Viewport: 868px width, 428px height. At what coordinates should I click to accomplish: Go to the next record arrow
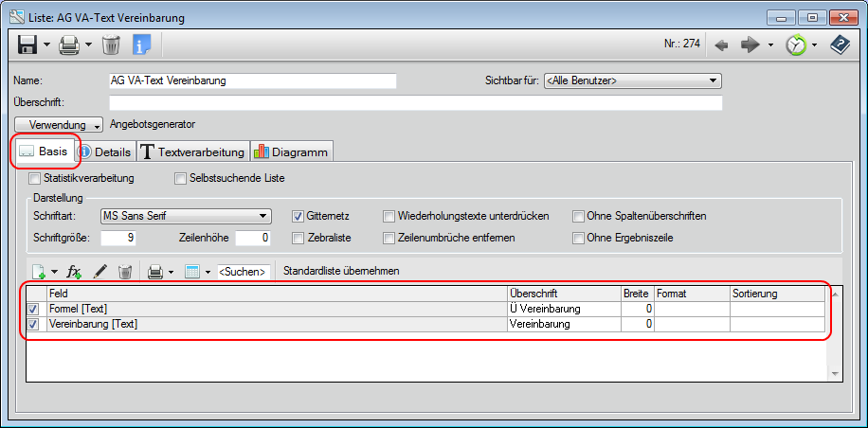[750, 45]
